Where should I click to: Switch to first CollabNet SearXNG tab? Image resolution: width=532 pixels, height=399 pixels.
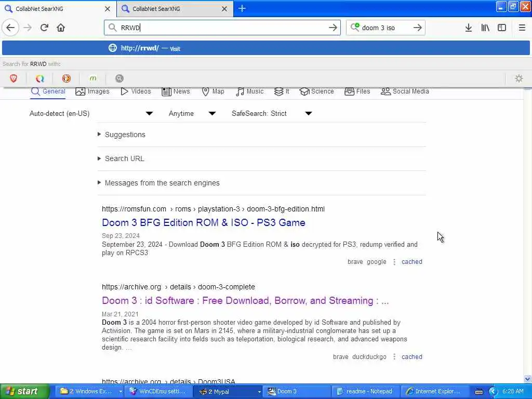click(58, 8)
